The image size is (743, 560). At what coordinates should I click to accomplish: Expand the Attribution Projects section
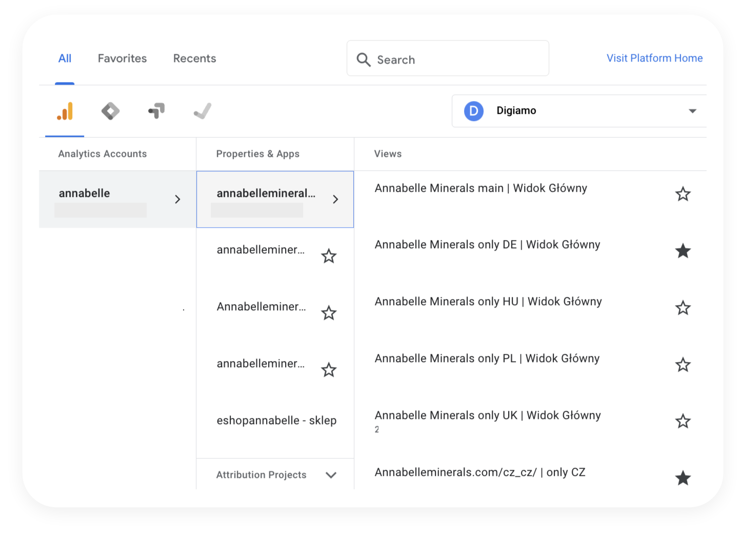(331, 475)
